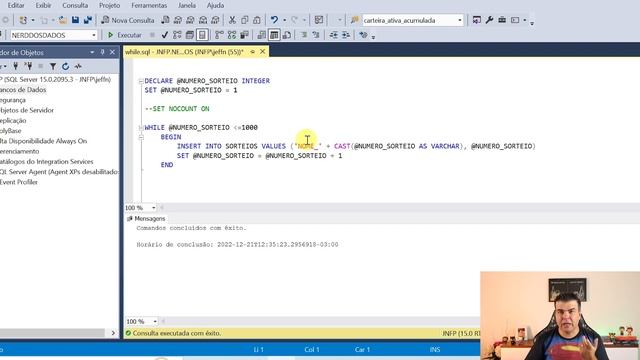Open the Exibir menu
The width and height of the screenshot is (640, 360).
(x=43, y=5)
